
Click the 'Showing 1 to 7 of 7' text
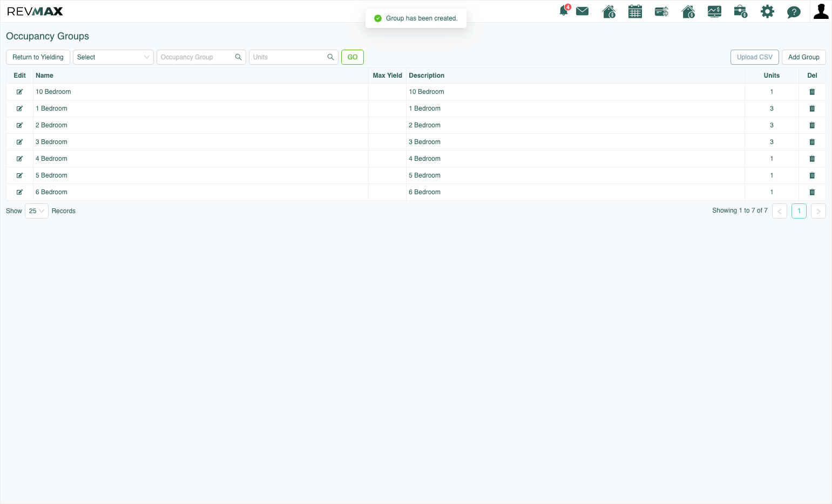tap(740, 210)
